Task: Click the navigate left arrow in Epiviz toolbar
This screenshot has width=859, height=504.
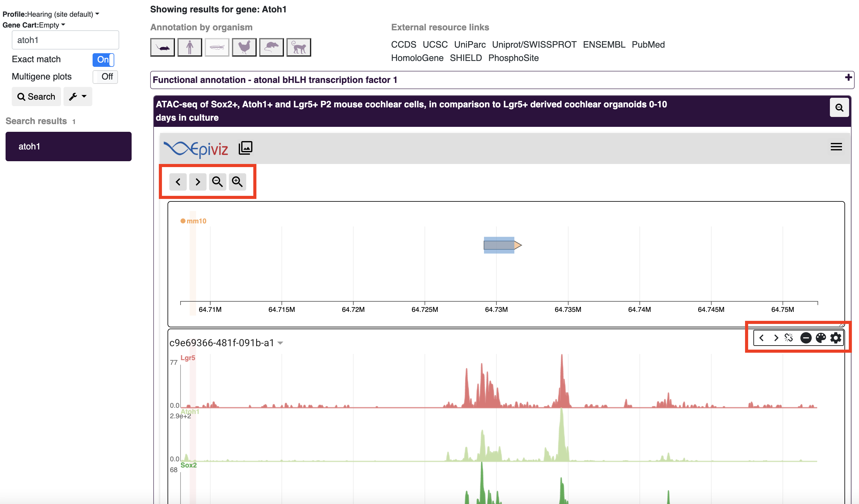Action: click(x=178, y=181)
